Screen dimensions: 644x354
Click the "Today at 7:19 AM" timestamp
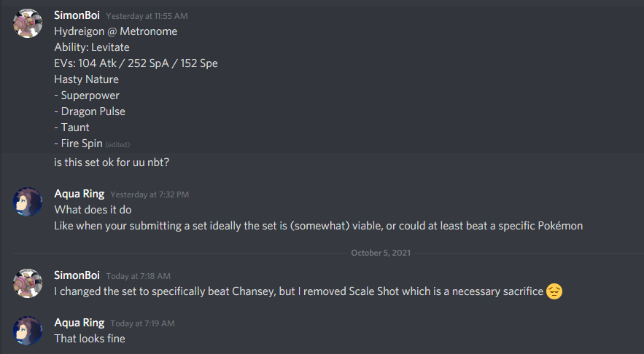point(142,323)
